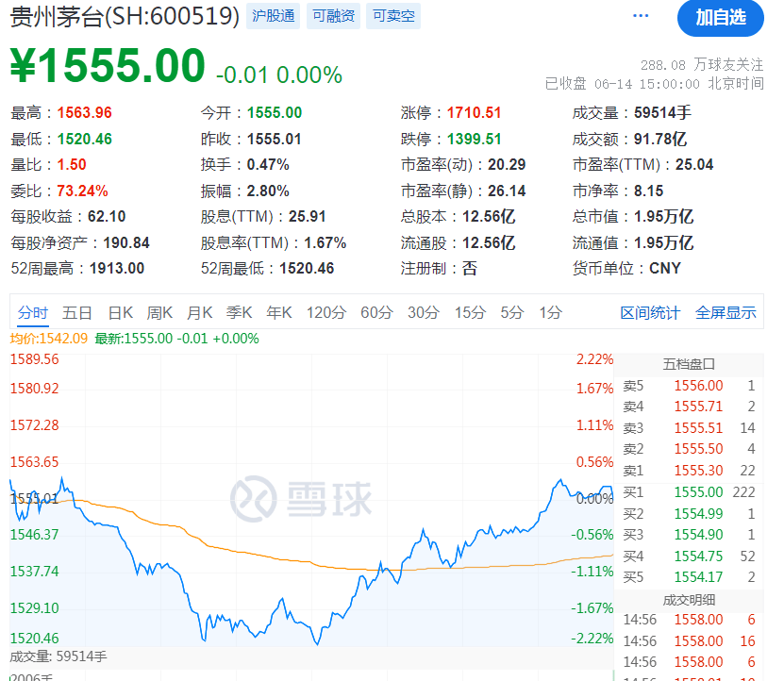Show the 年K chart tab
This screenshot has width=784, height=681.
[x=278, y=312]
